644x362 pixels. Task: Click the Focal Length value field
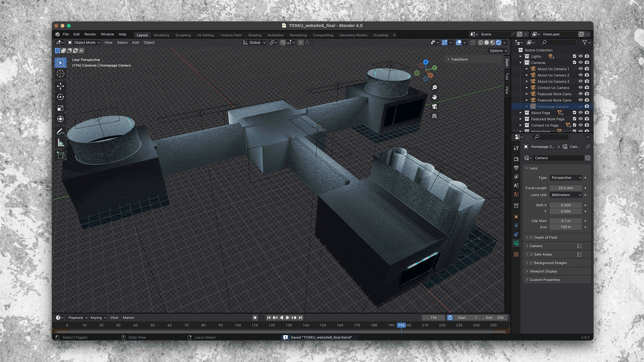566,188
